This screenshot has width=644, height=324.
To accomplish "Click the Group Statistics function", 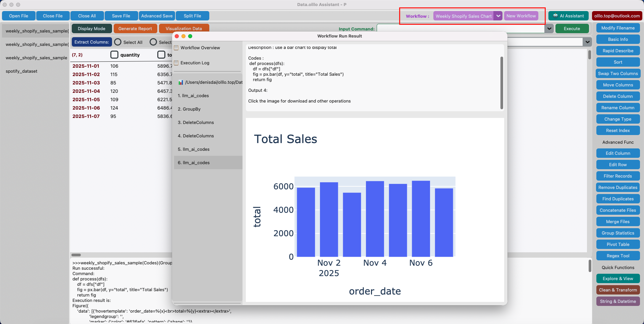I will (x=618, y=233).
